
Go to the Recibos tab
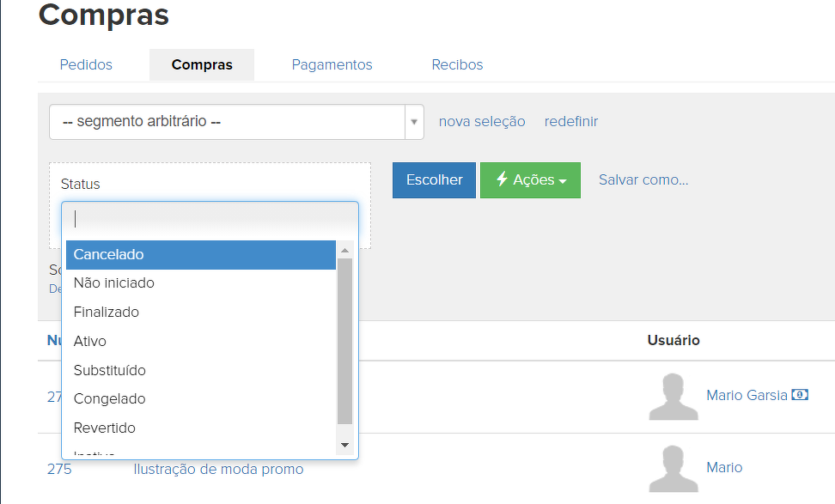[457, 65]
